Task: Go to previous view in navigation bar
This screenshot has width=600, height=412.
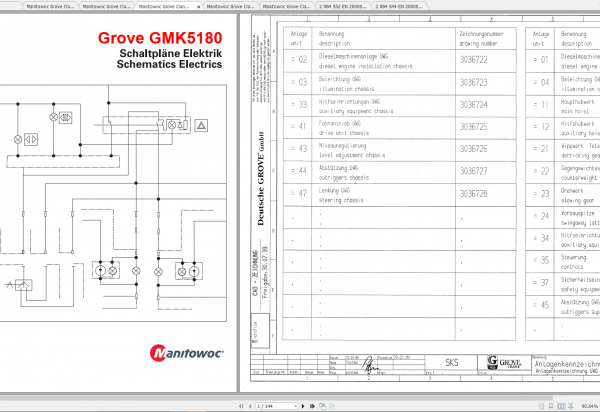Action: [x=322, y=406]
